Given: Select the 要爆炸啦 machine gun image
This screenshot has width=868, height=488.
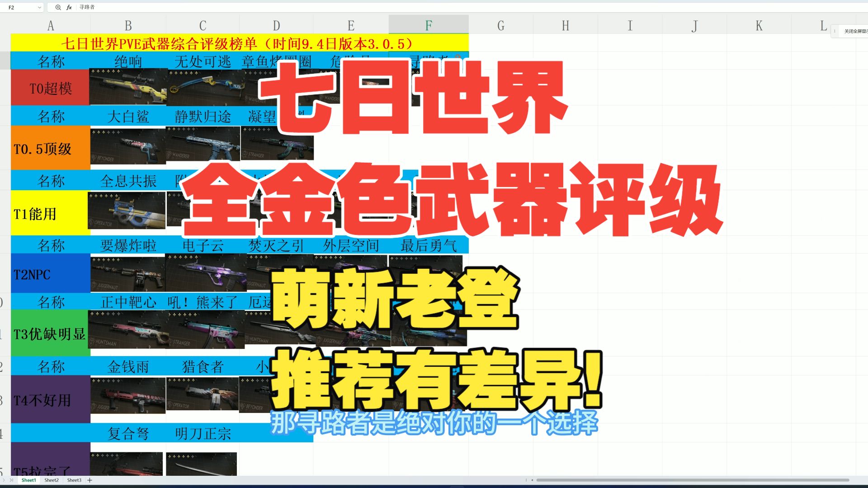Looking at the screenshot, I should 128,274.
